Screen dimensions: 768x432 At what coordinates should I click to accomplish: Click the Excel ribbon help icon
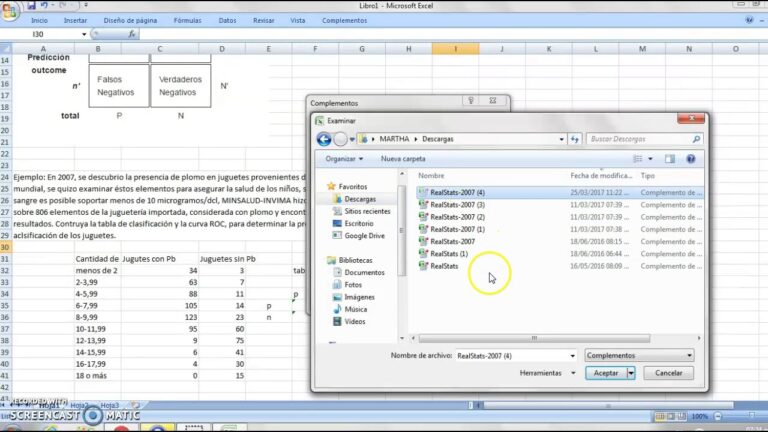[749, 20]
